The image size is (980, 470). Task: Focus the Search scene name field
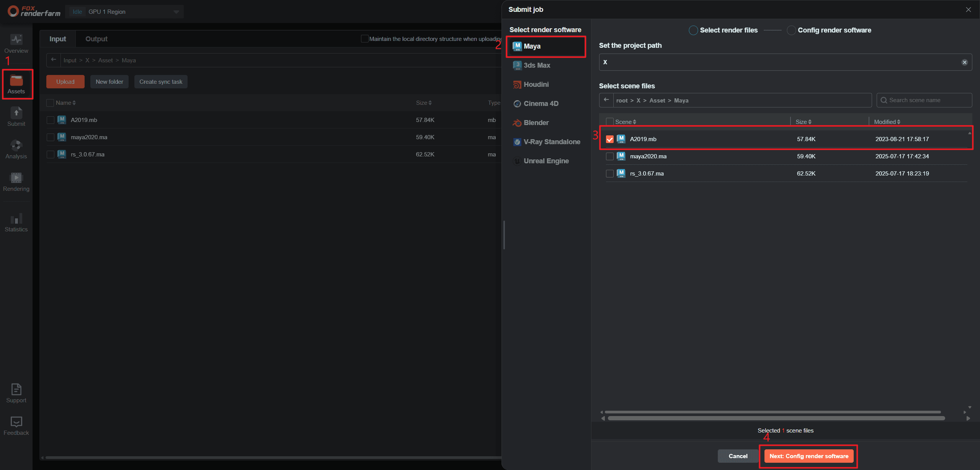[924, 100]
